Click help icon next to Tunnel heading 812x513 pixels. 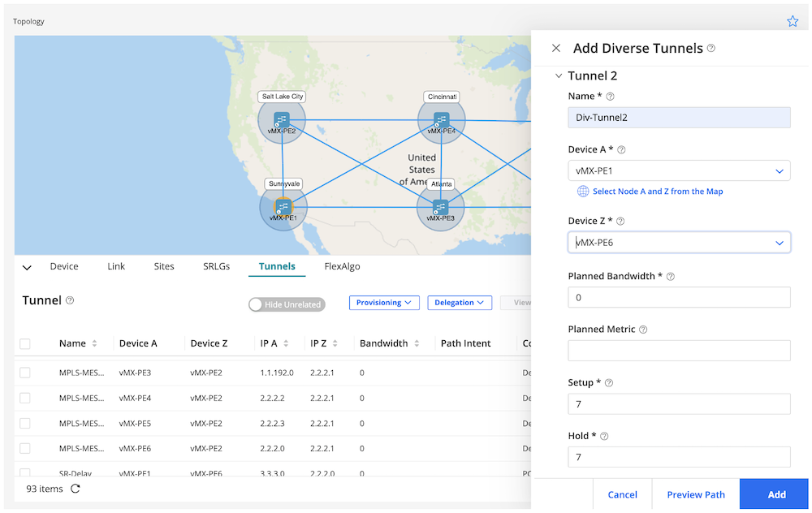coord(70,300)
